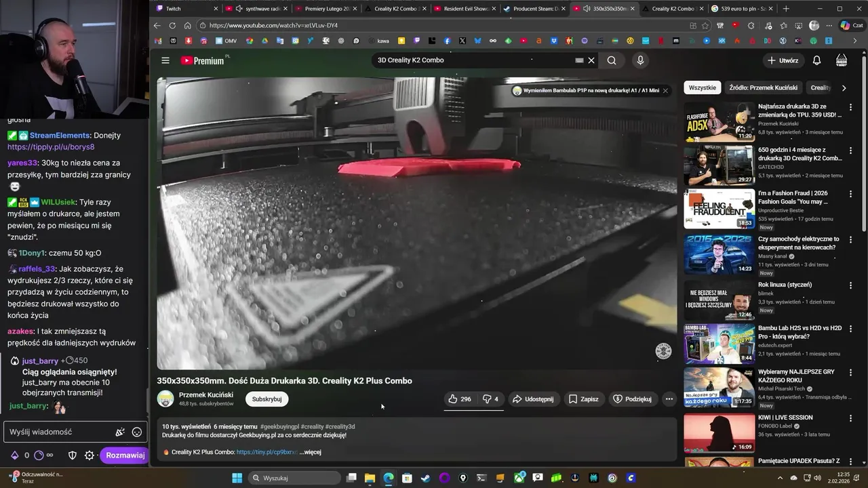Click Udostępnij to share the video
This screenshot has height=488, width=868.
pos(533,399)
